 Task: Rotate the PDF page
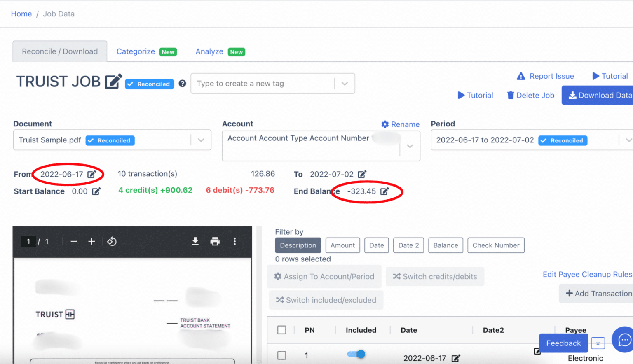click(x=112, y=242)
